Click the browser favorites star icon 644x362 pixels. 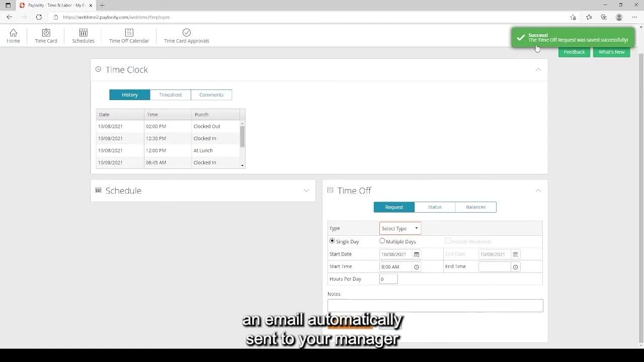coord(589,17)
